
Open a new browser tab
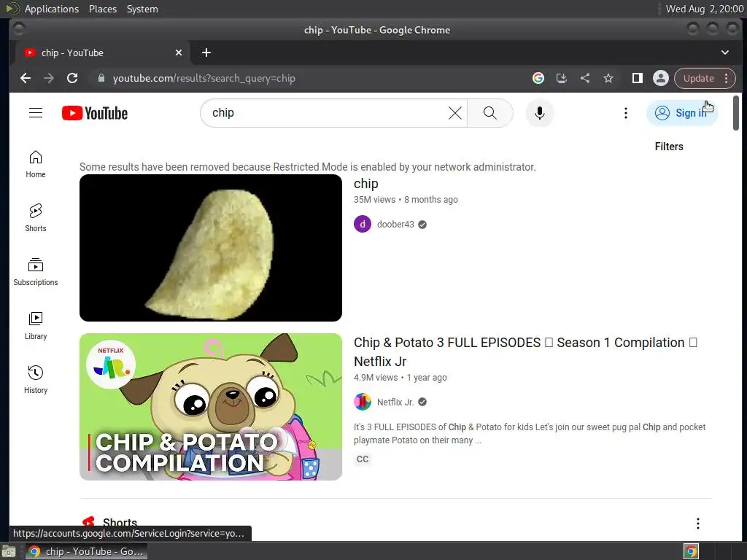pos(206,52)
